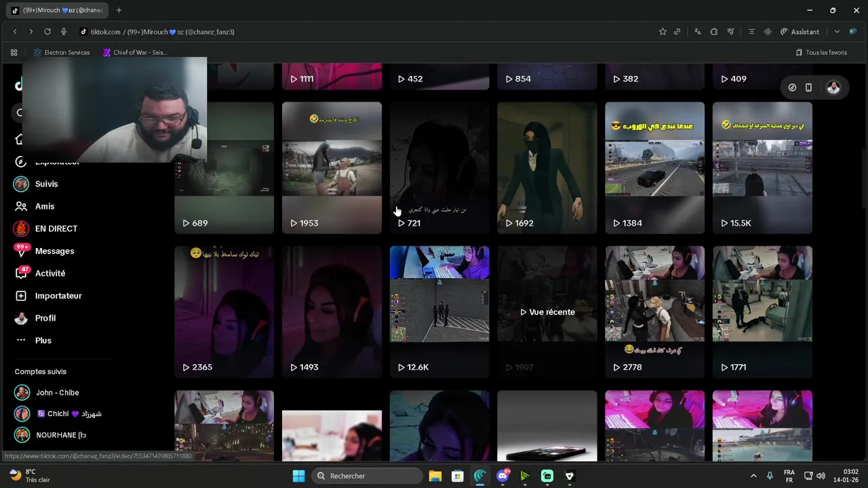Open video thumbnail with 2365 views
The width and height of the screenshot is (868, 488).
coord(224,312)
